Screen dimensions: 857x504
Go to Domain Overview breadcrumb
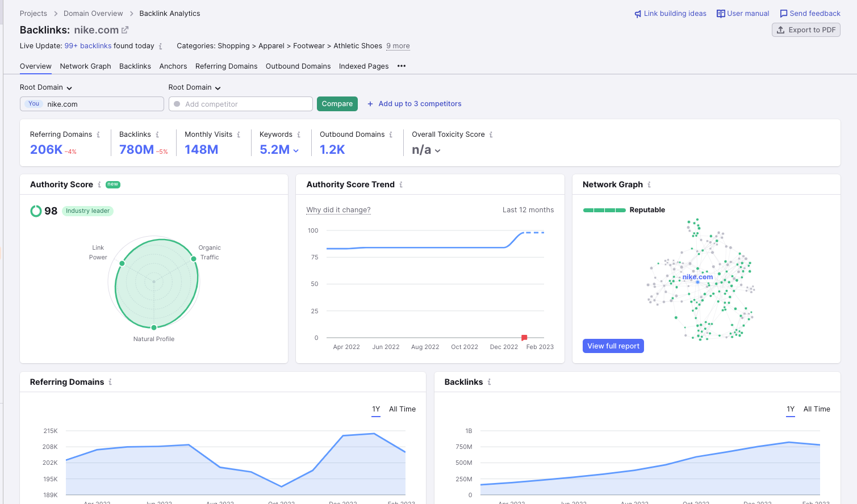click(x=93, y=14)
